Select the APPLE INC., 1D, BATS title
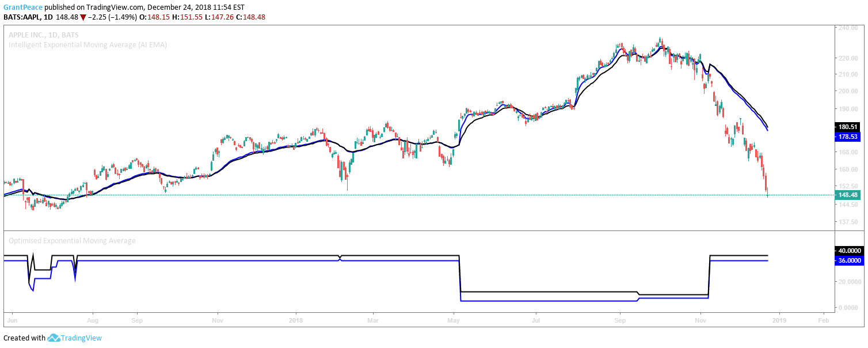 click(x=44, y=35)
